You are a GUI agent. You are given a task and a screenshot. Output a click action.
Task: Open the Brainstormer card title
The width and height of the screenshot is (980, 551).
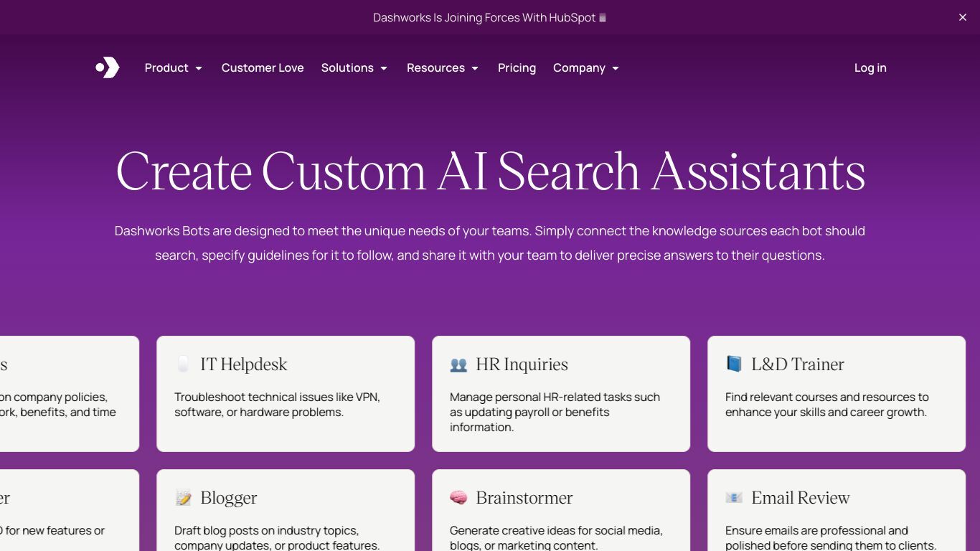click(x=524, y=498)
